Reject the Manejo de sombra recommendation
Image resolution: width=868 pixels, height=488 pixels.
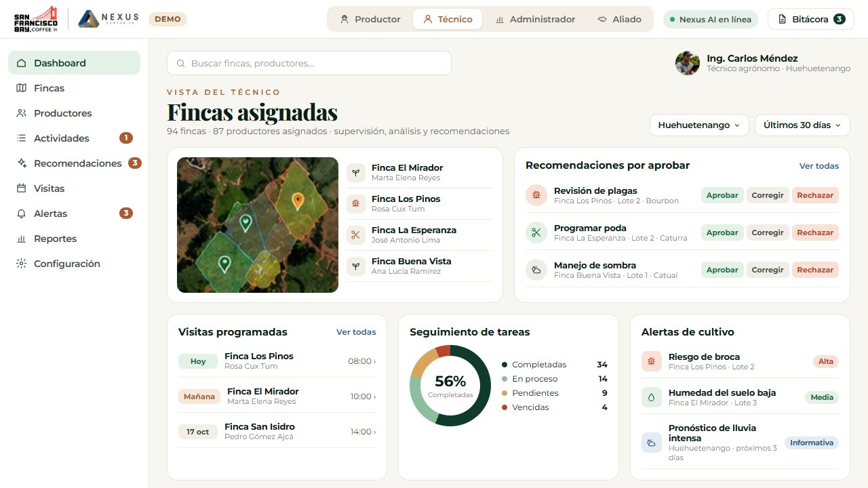(x=815, y=270)
